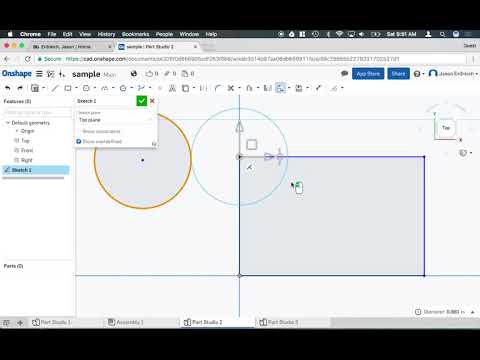The width and height of the screenshot is (480, 360).
Task: Open the circle tool dropdown arrow
Action: tap(95, 88)
